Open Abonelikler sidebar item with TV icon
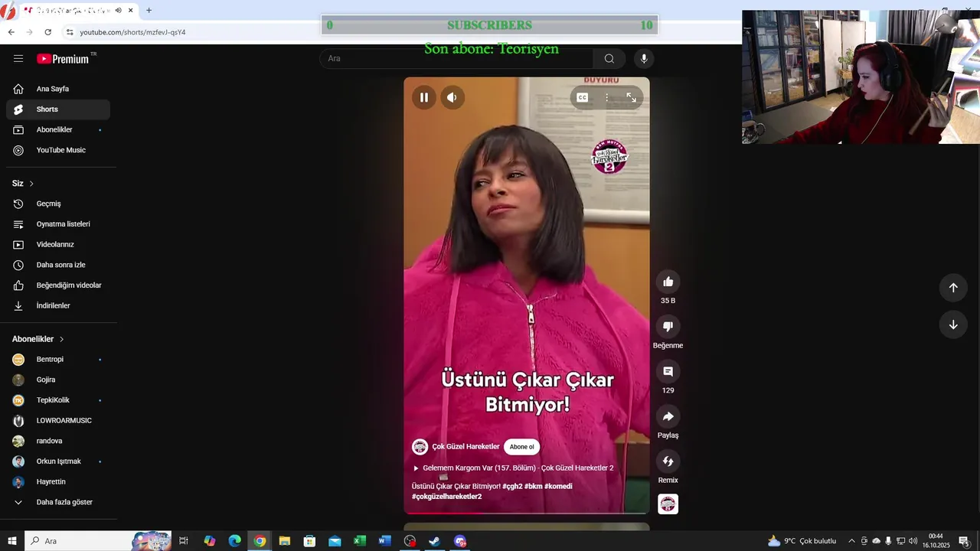Screen dimensions: 980x551 point(58,130)
